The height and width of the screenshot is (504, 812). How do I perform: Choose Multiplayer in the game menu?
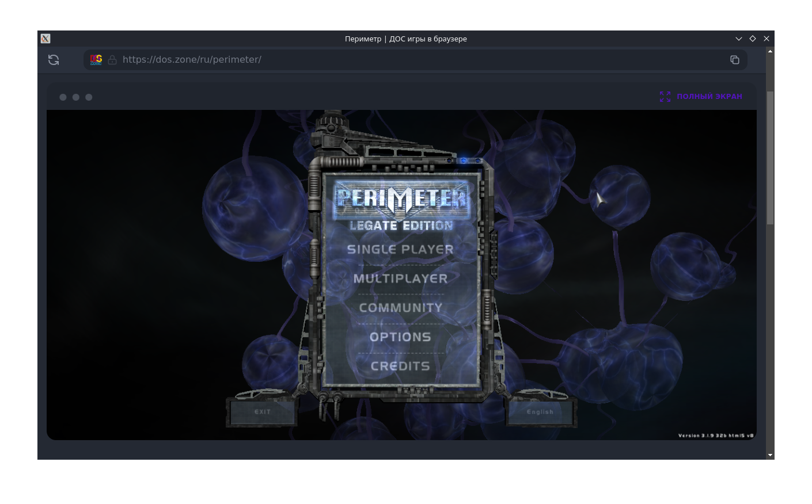400,279
